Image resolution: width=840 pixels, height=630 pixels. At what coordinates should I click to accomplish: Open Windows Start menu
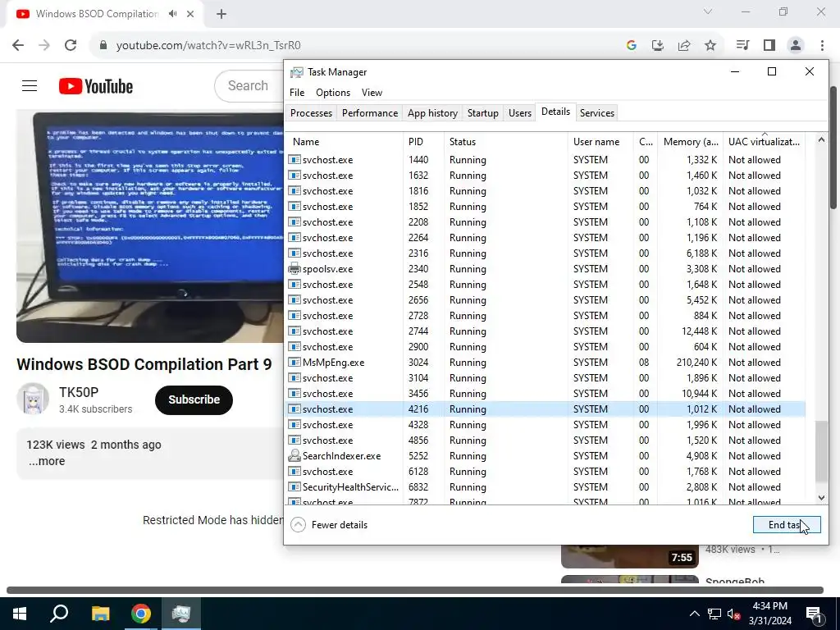click(x=20, y=614)
